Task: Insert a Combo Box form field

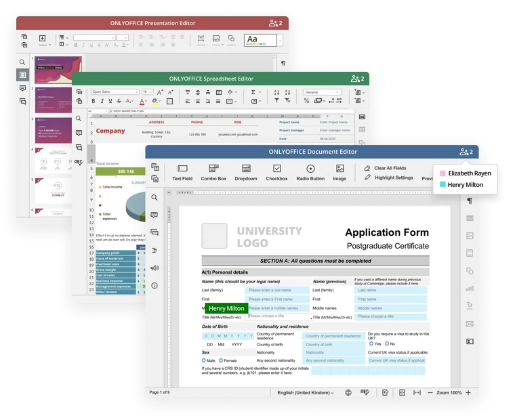Action: coord(213,173)
